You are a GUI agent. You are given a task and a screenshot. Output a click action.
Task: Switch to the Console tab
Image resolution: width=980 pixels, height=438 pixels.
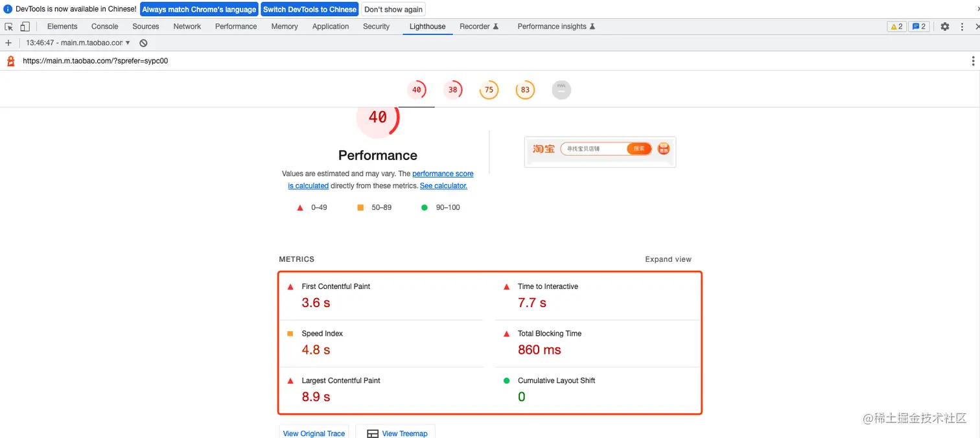coord(104,27)
